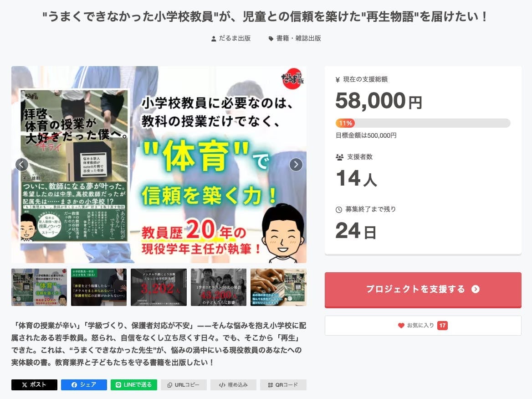Show the QR code (QRコード)
Image resolution: width=532 pixels, height=399 pixels.
coord(283,385)
